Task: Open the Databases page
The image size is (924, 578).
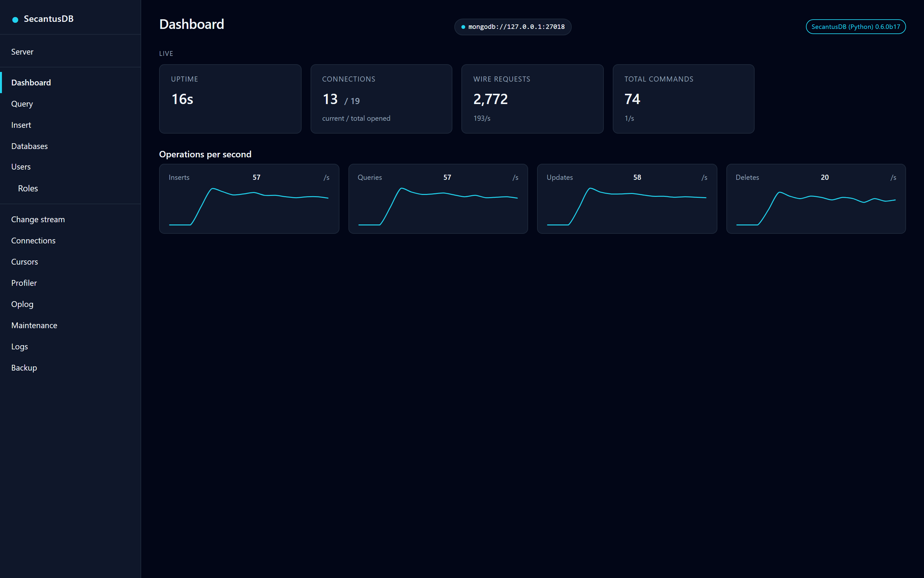Action: [70, 146]
